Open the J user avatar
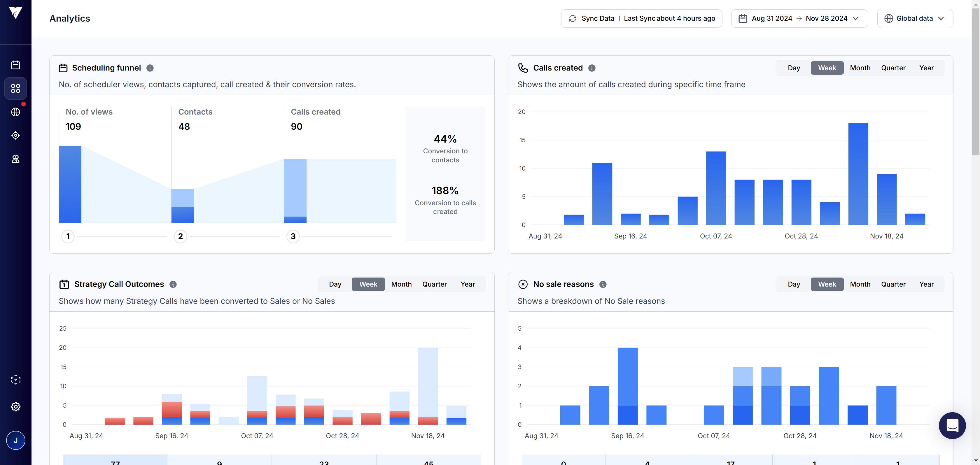This screenshot has height=465, width=980. tap(15, 440)
